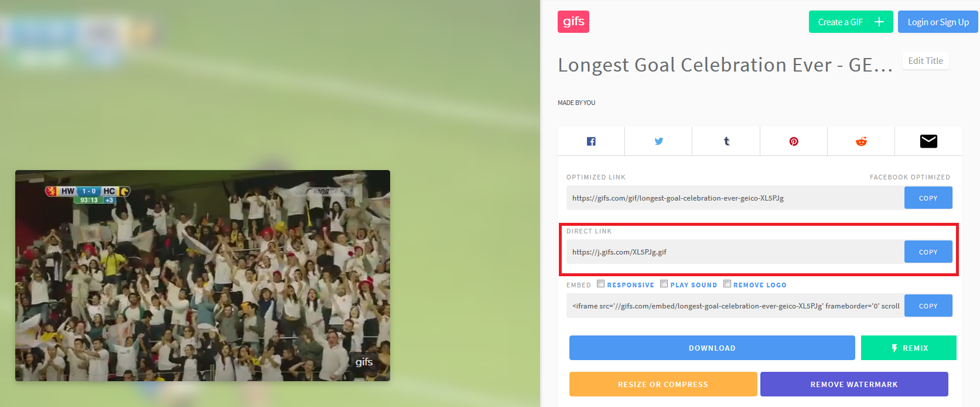980x407 pixels.
Task: Share the GIF on Facebook
Action: click(x=591, y=141)
